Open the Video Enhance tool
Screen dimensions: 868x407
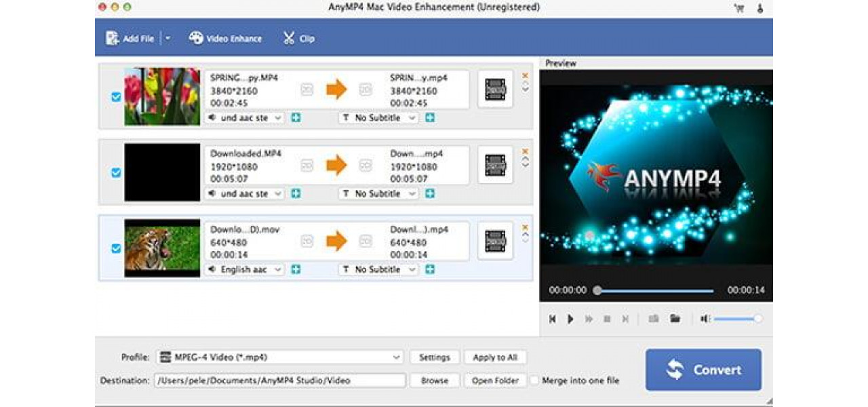(x=225, y=39)
